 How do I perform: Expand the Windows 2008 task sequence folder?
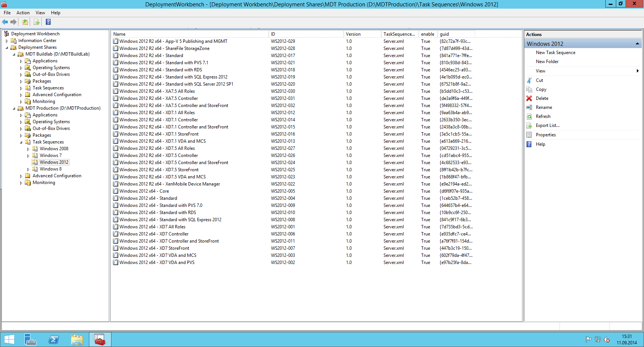click(x=28, y=149)
